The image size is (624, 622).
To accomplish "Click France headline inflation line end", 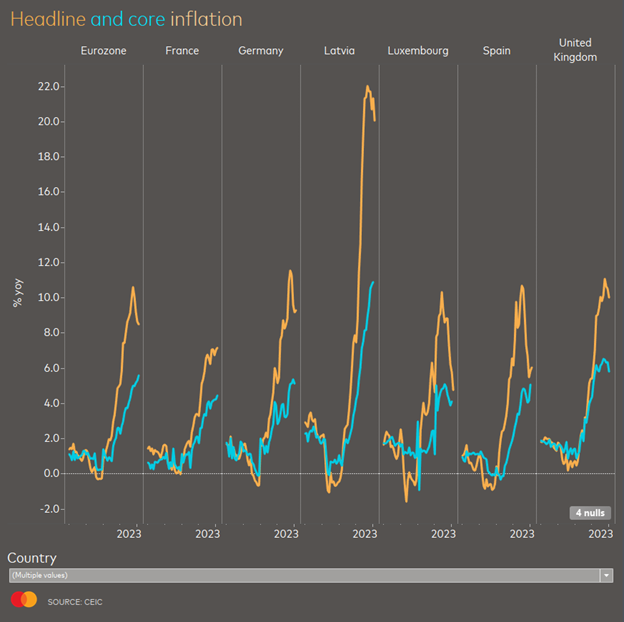I will click(x=217, y=348).
